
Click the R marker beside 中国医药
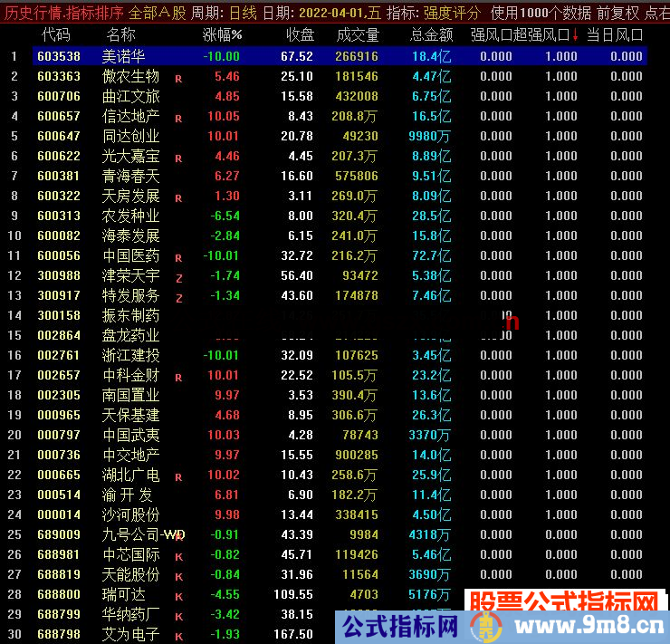point(178,257)
